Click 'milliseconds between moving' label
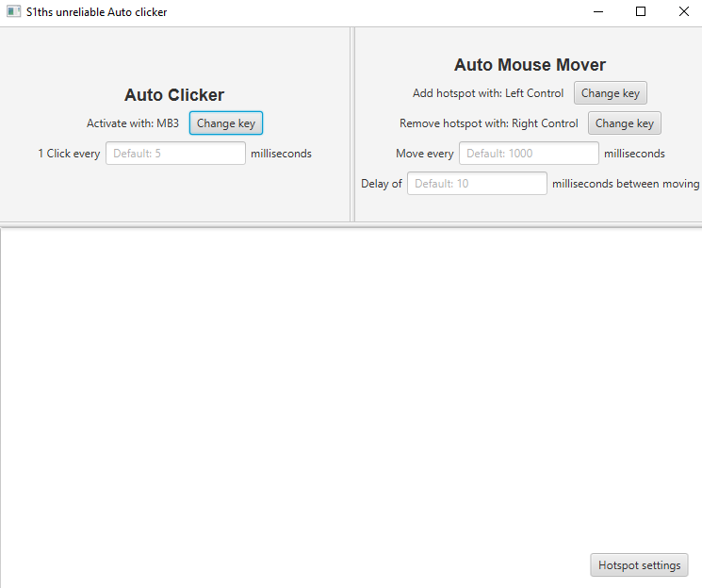Viewport: 702px width, 588px height. click(626, 184)
